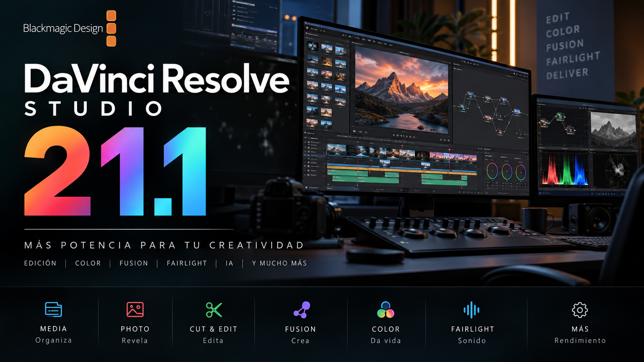Image resolution: width=644 pixels, height=362 pixels.
Task: Click the STUDIO heading text
Action: (94, 109)
